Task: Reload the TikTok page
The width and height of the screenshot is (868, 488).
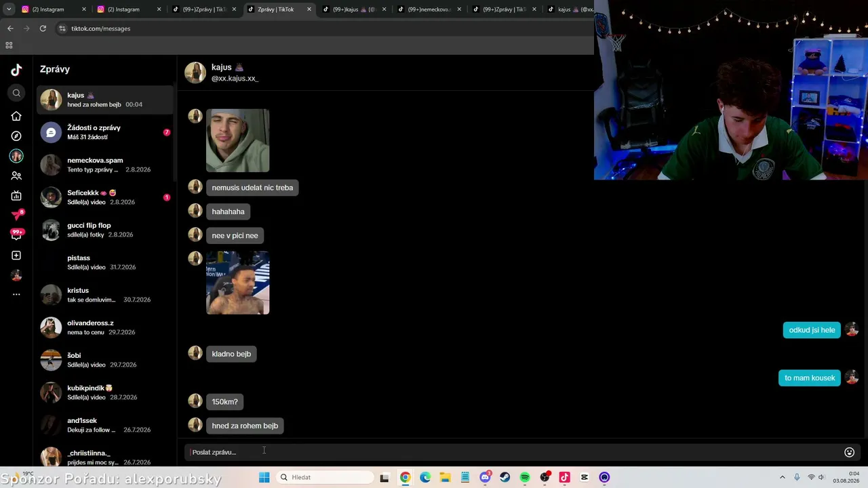Action: point(43,28)
